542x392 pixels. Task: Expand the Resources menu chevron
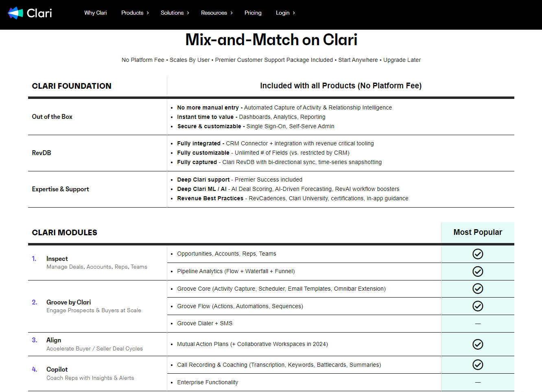click(x=232, y=13)
